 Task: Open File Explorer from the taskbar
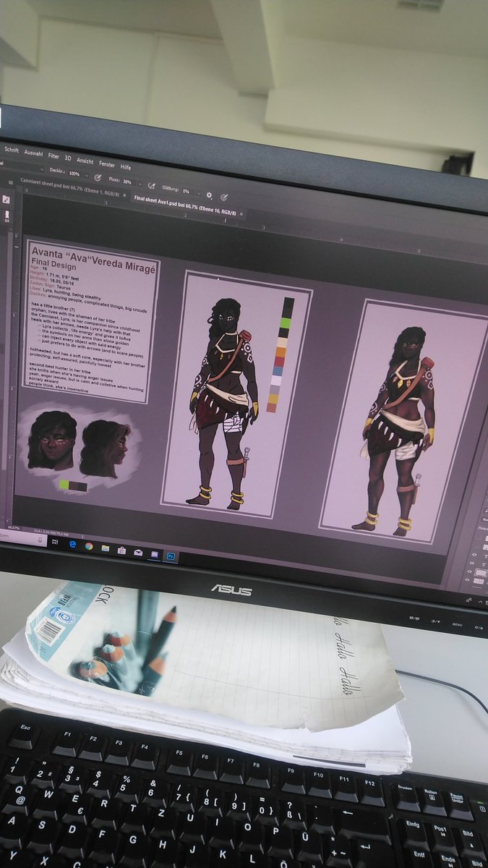pos(106,548)
